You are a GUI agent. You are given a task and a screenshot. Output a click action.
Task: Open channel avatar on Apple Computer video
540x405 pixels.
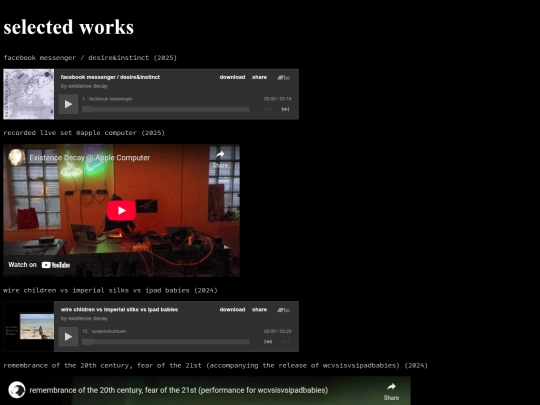17,158
